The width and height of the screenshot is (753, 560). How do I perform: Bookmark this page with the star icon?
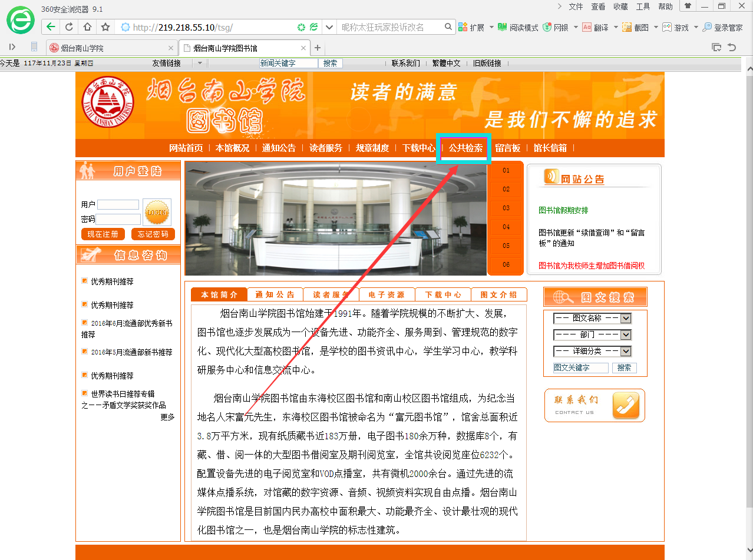(x=105, y=27)
